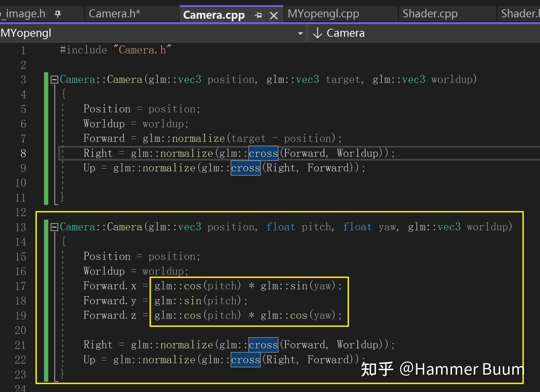Click the navigate-down arrow beside Camera method name
Viewport: 540px width, 392px height.
coord(317,33)
